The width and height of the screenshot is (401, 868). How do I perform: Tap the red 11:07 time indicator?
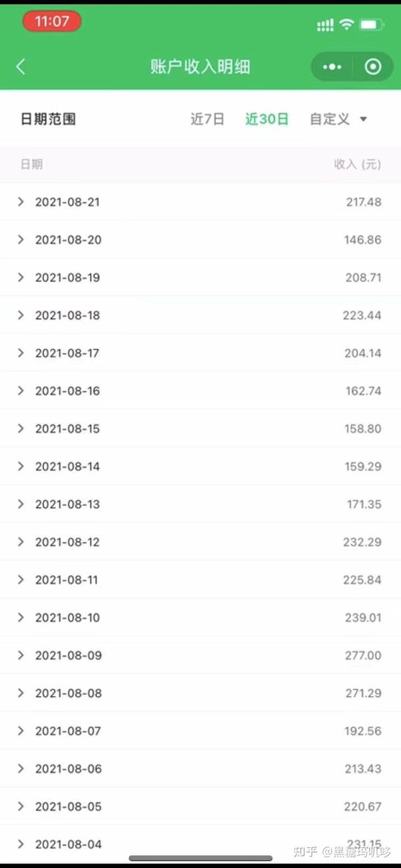(51, 21)
